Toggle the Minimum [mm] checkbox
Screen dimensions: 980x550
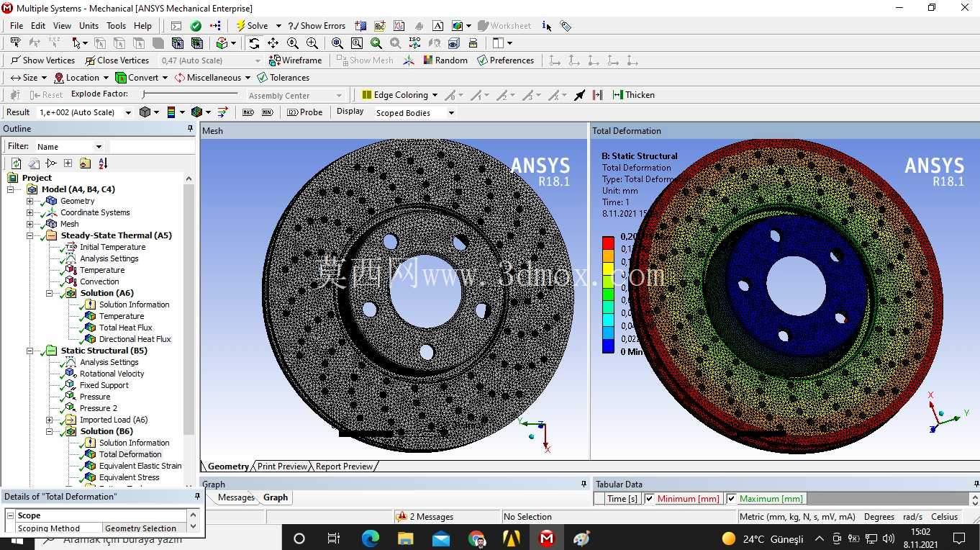650,499
